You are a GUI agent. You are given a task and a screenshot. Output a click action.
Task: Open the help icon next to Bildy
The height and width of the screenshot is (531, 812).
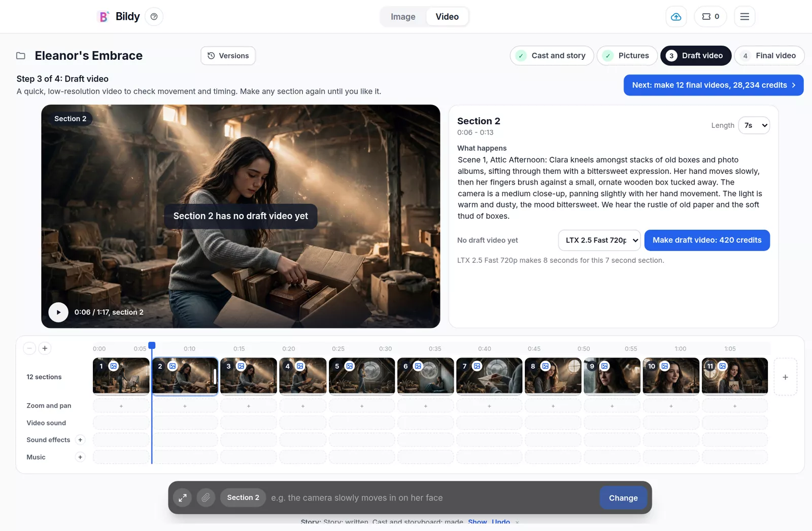(154, 17)
